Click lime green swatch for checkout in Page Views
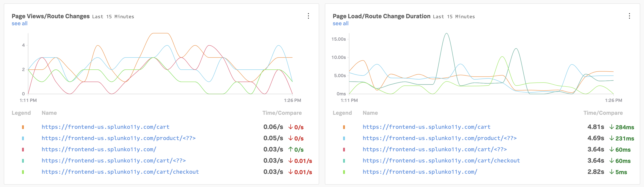 tap(23, 172)
